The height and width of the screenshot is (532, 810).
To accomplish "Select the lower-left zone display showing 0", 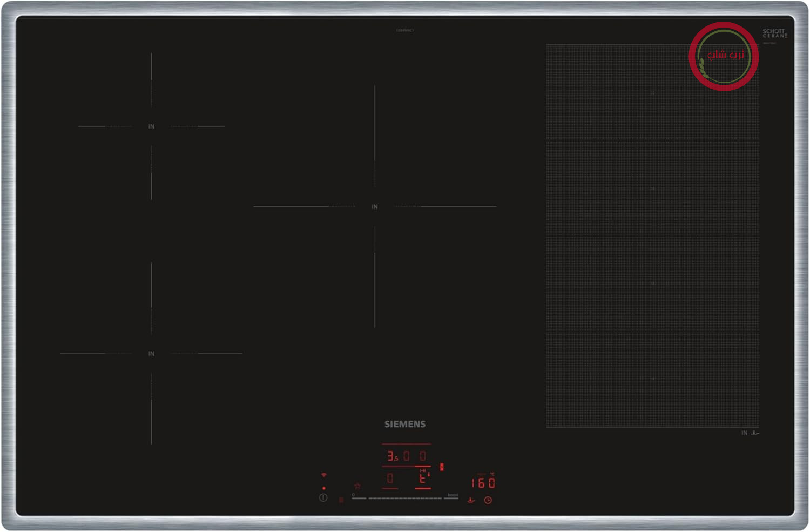I will [390, 479].
